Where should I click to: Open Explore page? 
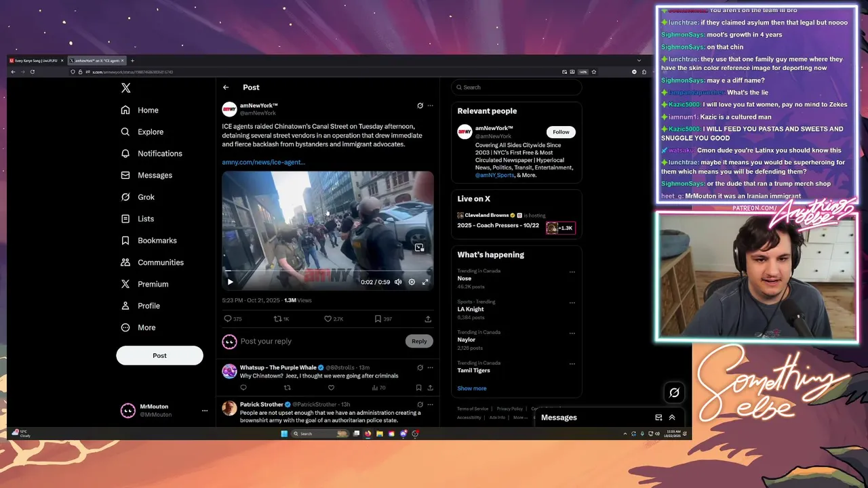142,131
